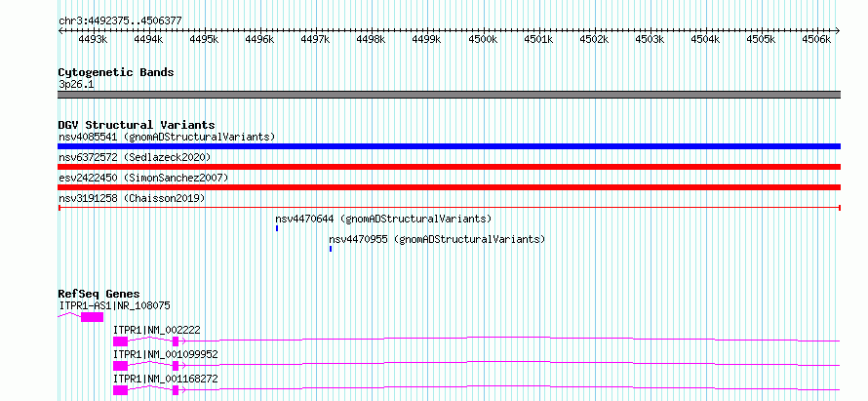Click the ITPR1|NM_002222 transcript label

click(157, 330)
